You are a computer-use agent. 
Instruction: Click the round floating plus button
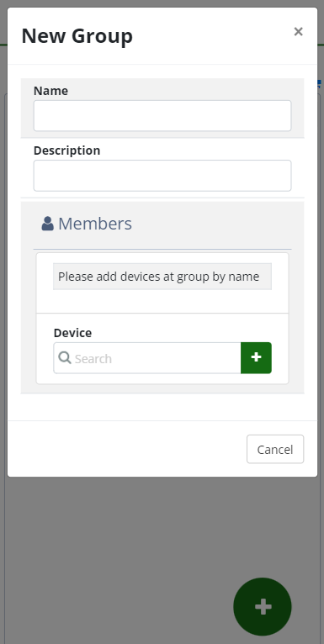[263, 607]
